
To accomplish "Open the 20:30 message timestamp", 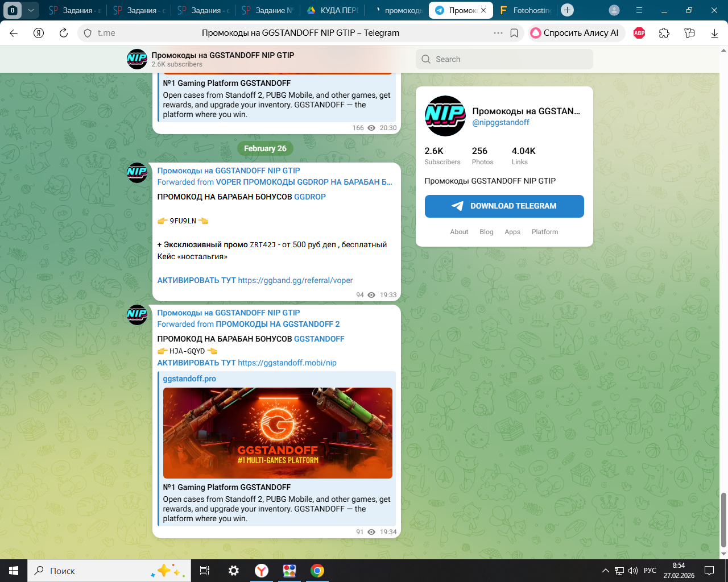I will point(388,128).
